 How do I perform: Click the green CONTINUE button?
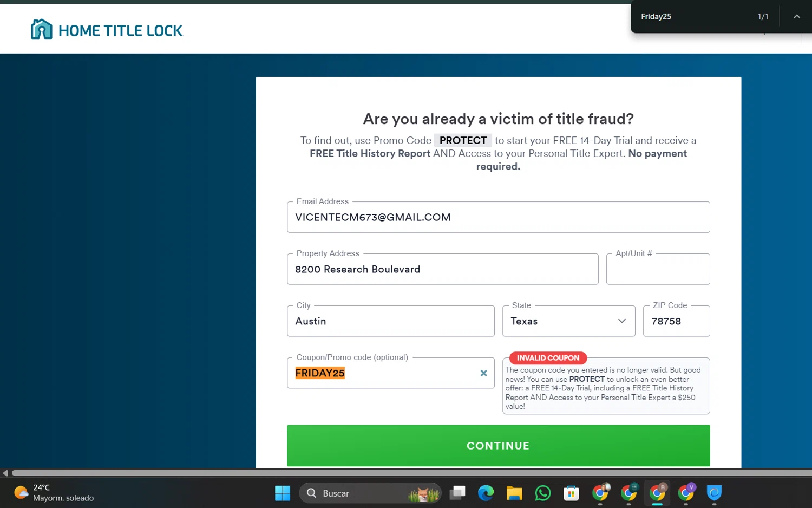498,446
